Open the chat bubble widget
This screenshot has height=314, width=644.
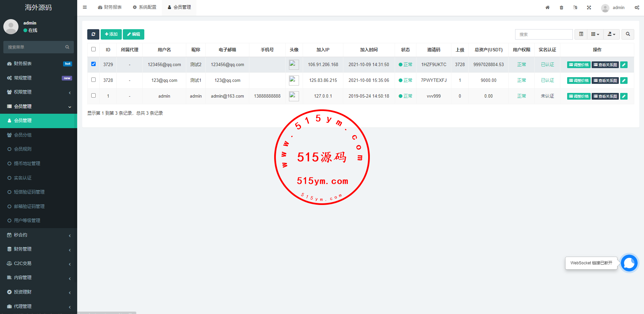coord(629,263)
